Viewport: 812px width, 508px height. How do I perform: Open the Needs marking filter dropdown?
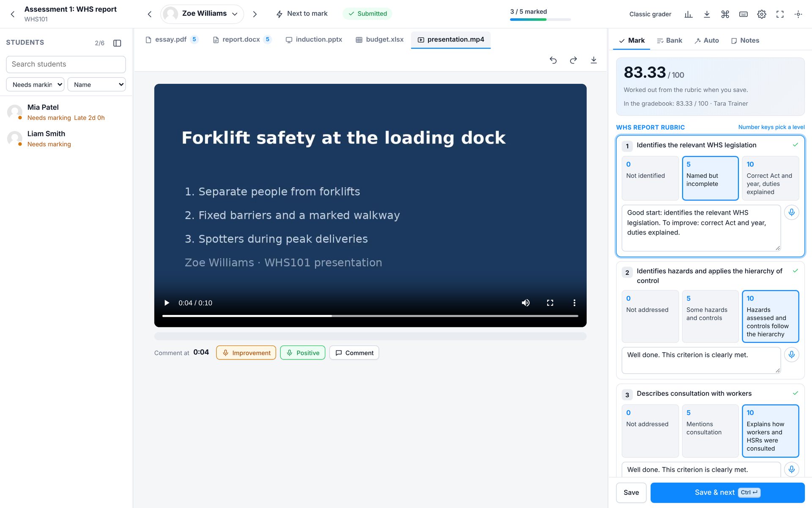(x=35, y=84)
